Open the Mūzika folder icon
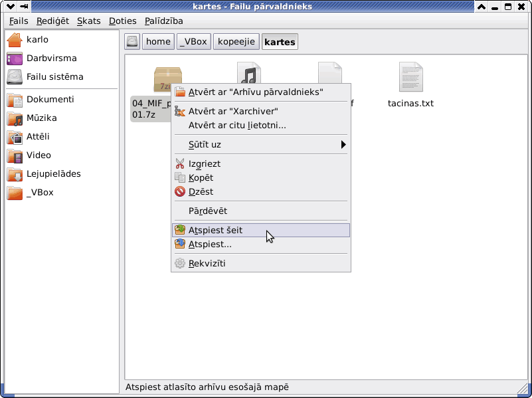This screenshot has height=398, width=532. [x=15, y=118]
